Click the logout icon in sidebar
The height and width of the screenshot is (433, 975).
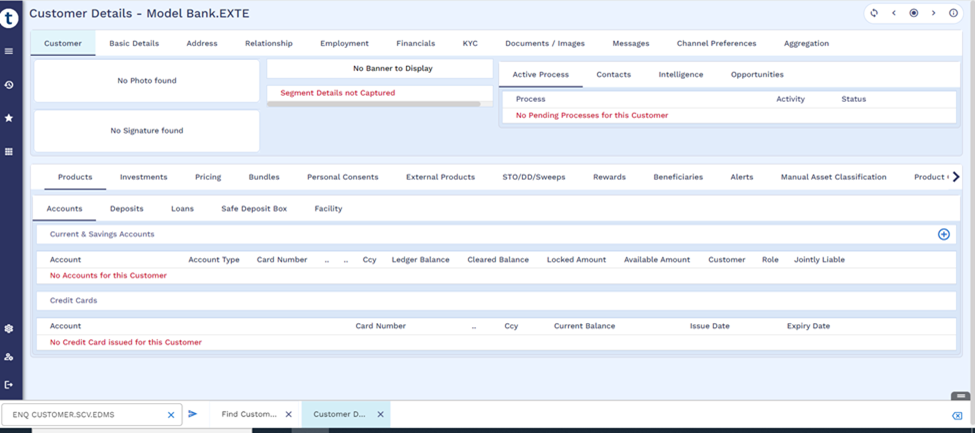9,385
